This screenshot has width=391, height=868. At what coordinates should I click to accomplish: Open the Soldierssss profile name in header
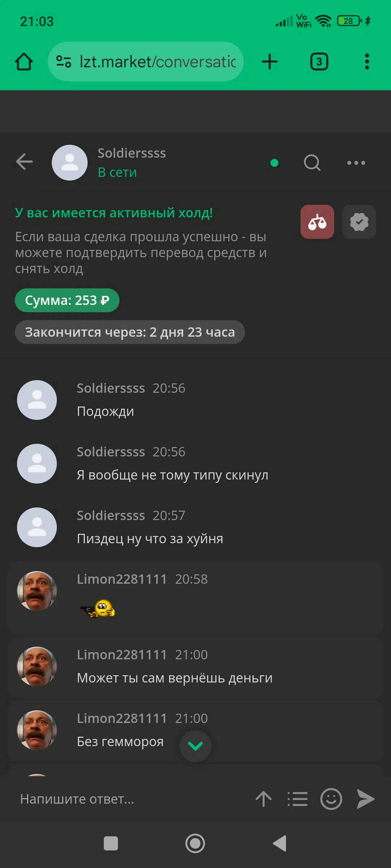132,153
